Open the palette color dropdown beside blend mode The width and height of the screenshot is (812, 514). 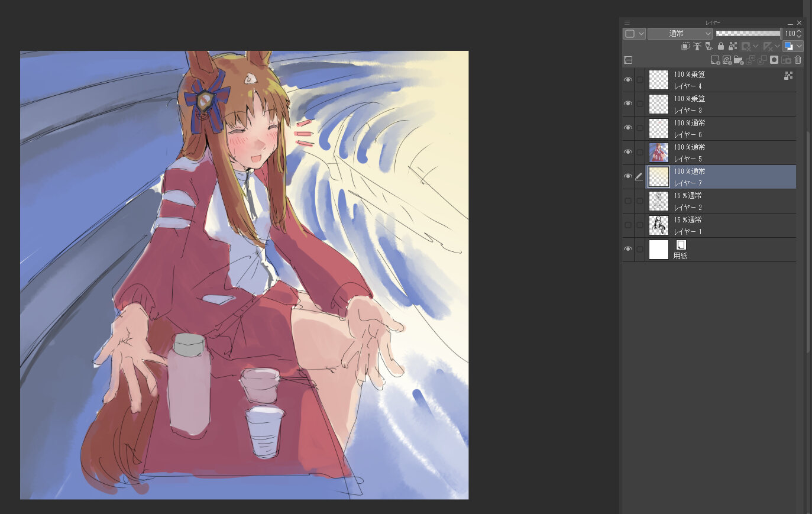[634, 34]
